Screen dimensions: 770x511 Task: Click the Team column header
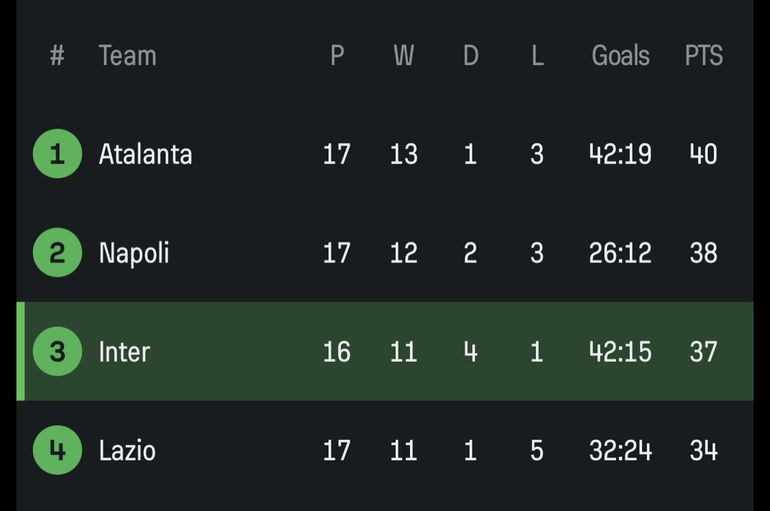(127, 56)
